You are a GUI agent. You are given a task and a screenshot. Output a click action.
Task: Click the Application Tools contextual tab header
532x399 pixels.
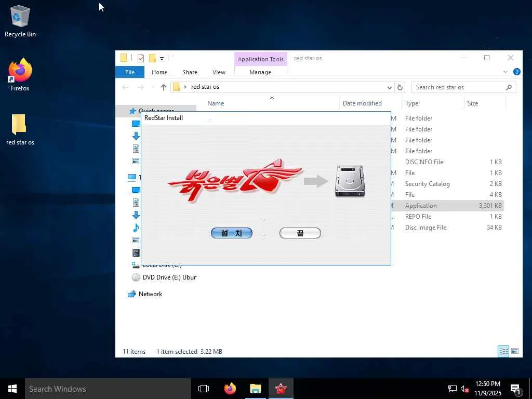tap(261, 59)
